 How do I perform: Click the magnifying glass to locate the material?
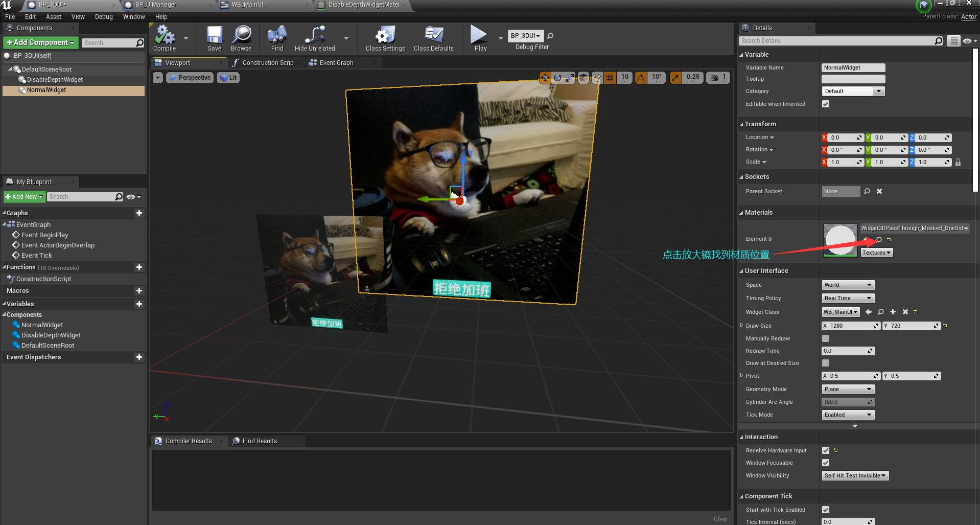tap(879, 239)
